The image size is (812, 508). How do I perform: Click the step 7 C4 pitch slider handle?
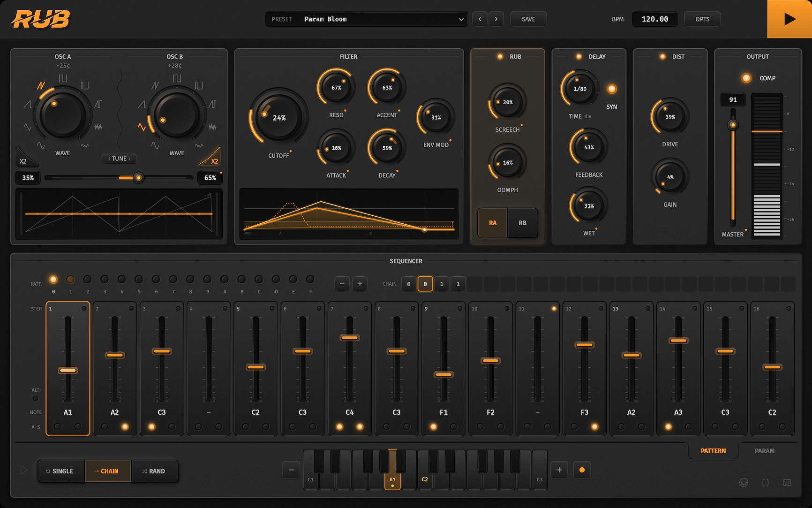coord(350,338)
